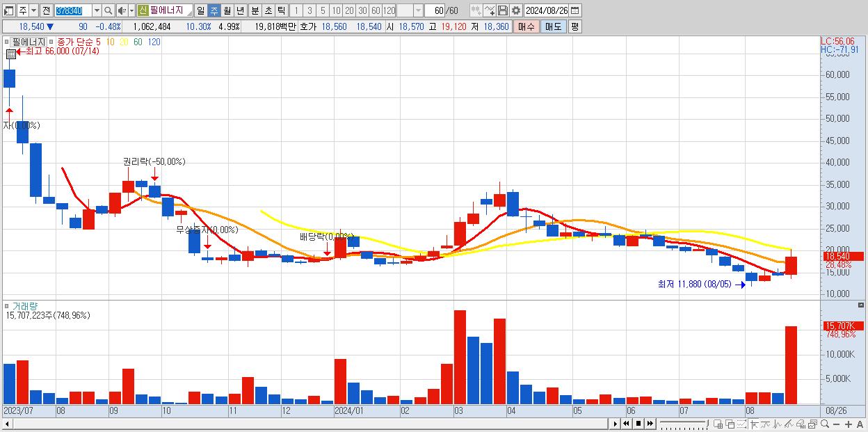Viewport: 868px width, 432px height.
Task: Click the dotted line chart region icon
Action: coord(741,424)
